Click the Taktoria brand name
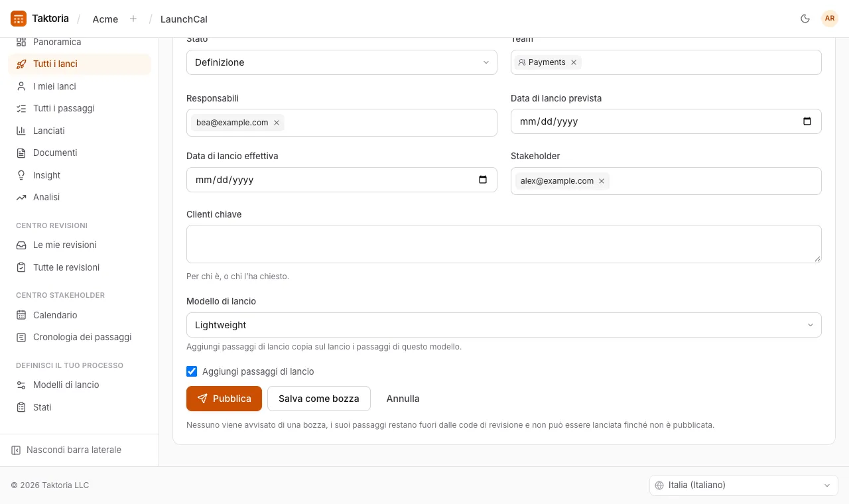Viewport: 849px width, 504px height. [50, 19]
